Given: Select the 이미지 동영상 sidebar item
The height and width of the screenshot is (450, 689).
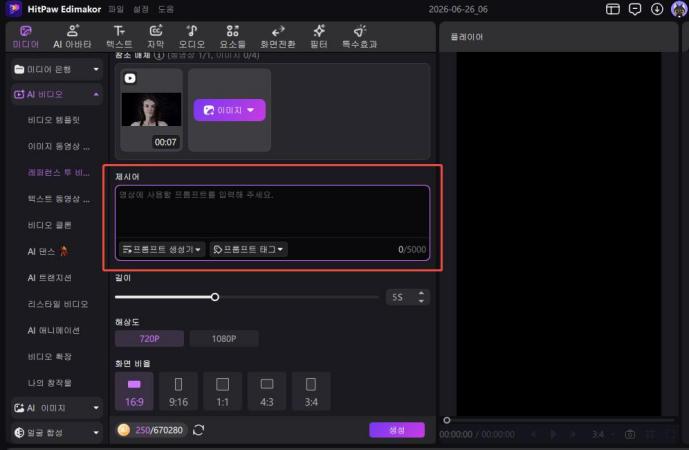Looking at the screenshot, I should click(x=58, y=146).
